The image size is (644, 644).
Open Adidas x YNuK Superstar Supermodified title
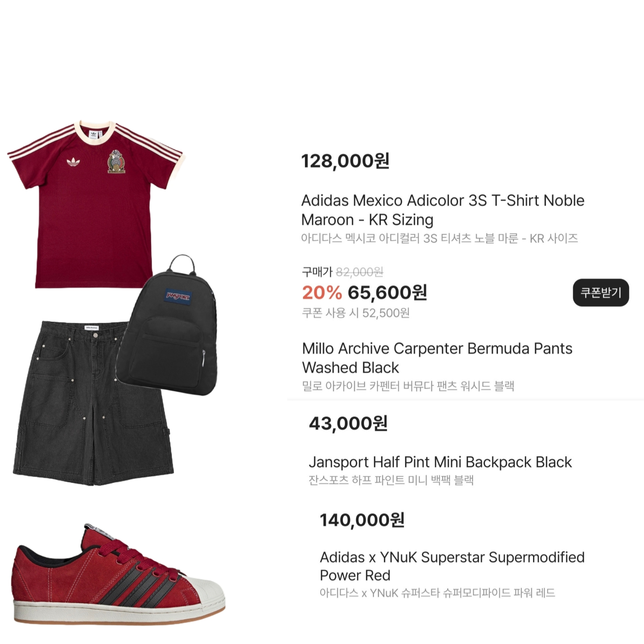(452, 566)
